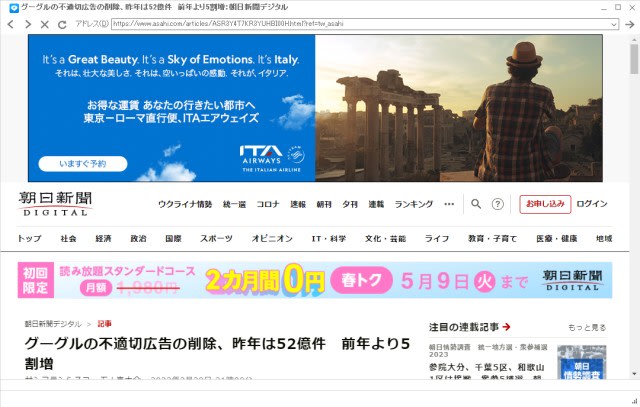Click もっと見る link in sidebar
The height and width of the screenshot is (407, 640).
click(587, 327)
